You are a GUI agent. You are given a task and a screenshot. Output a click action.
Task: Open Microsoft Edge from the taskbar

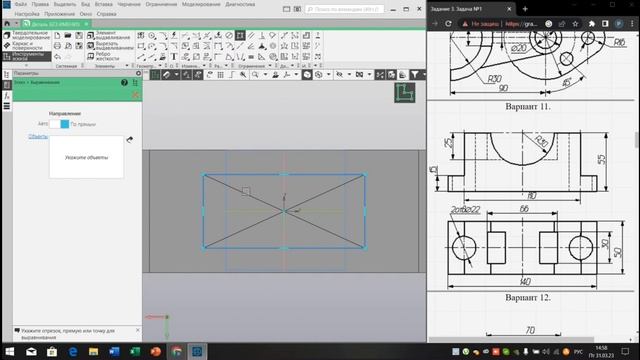73,351
